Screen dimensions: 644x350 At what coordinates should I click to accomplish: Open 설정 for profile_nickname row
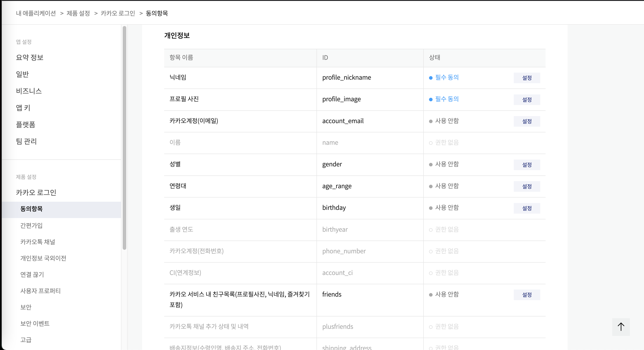click(x=527, y=78)
